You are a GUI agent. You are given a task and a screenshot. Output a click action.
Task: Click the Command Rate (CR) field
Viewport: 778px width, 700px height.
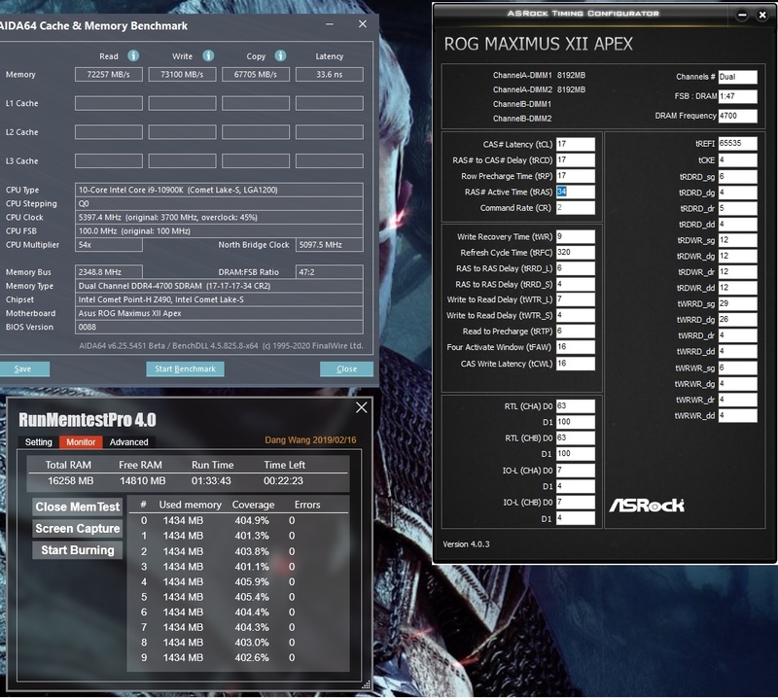(575, 207)
